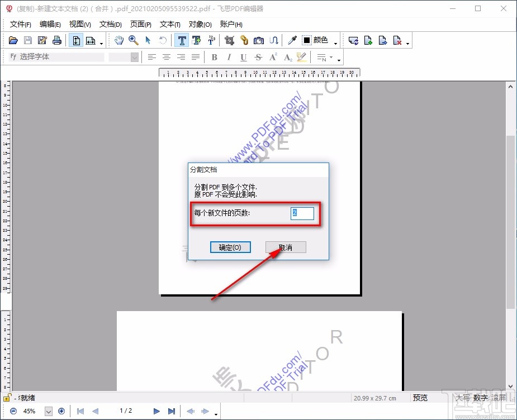Viewport: 517px width, 420px height.
Task: Toggle bold text formatting
Action: (x=214, y=57)
